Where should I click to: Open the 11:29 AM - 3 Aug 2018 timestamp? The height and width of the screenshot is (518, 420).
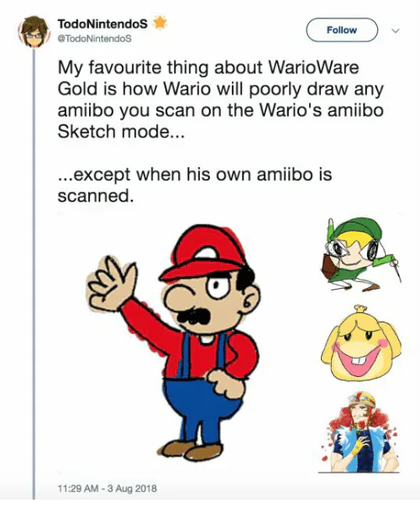pos(107,489)
